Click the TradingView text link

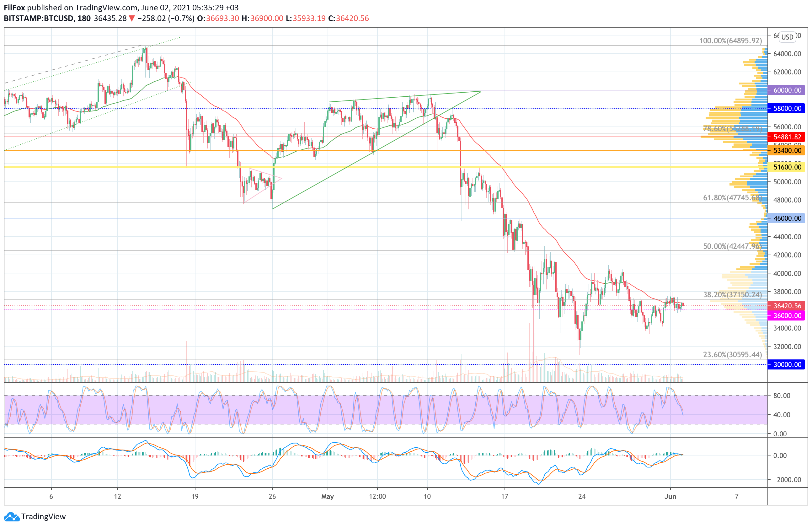43,517
